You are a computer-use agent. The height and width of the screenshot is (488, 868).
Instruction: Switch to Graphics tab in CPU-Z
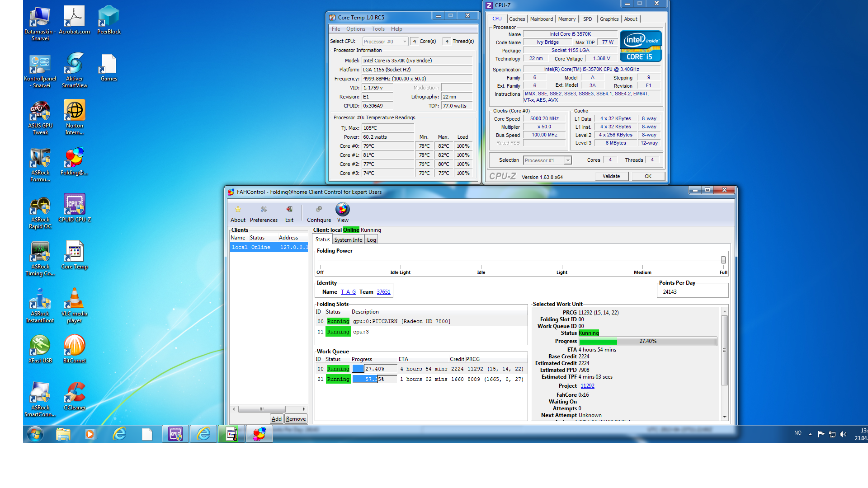tap(609, 19)
